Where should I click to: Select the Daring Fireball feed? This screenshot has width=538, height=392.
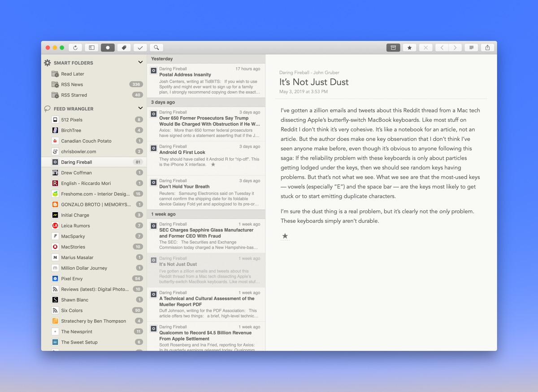coord(94,162)
